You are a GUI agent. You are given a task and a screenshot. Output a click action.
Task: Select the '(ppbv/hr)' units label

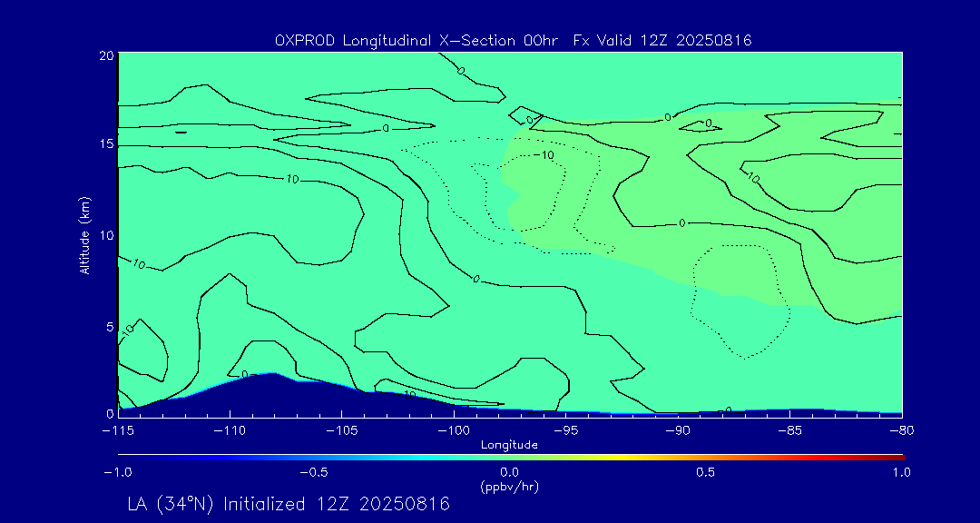pos(509,487)
